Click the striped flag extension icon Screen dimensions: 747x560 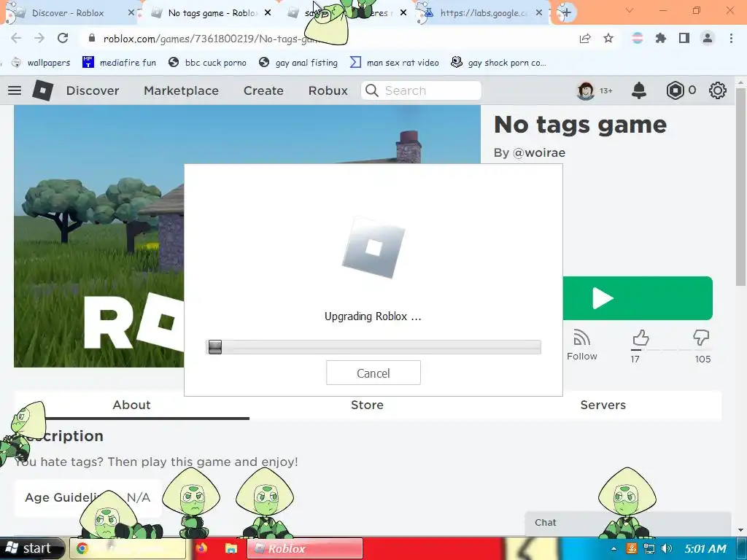coord(638,38)
